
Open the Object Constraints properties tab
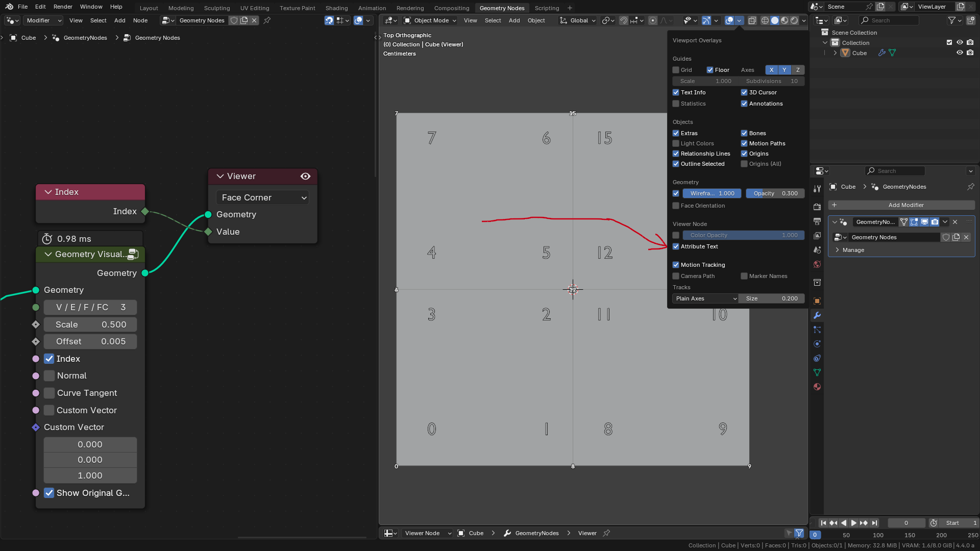pyautogui.click(x=817, y=358)
